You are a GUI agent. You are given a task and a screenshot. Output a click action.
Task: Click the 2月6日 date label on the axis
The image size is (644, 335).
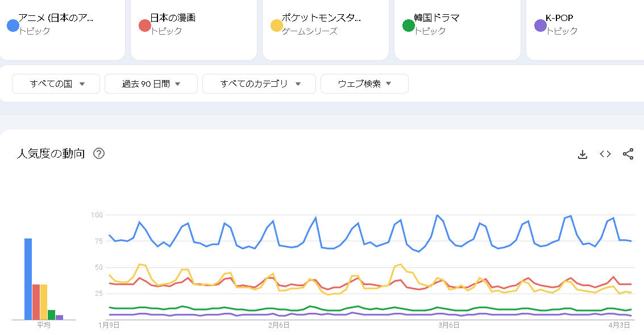[x=279, y=325]
